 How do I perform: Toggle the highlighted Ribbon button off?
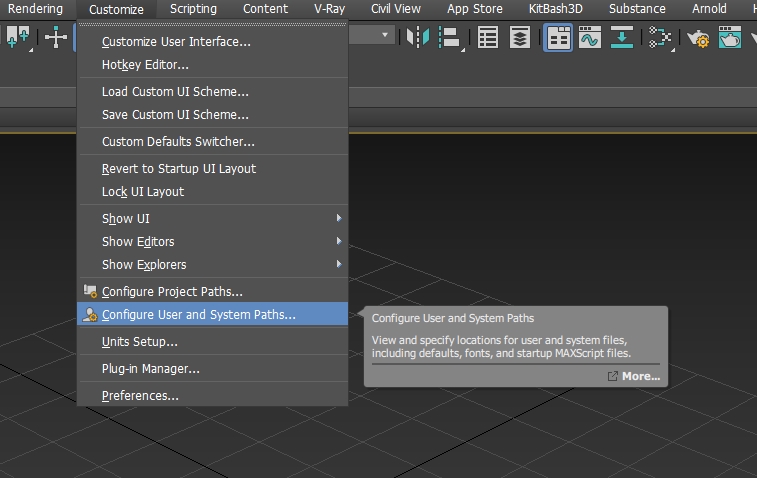558,38
